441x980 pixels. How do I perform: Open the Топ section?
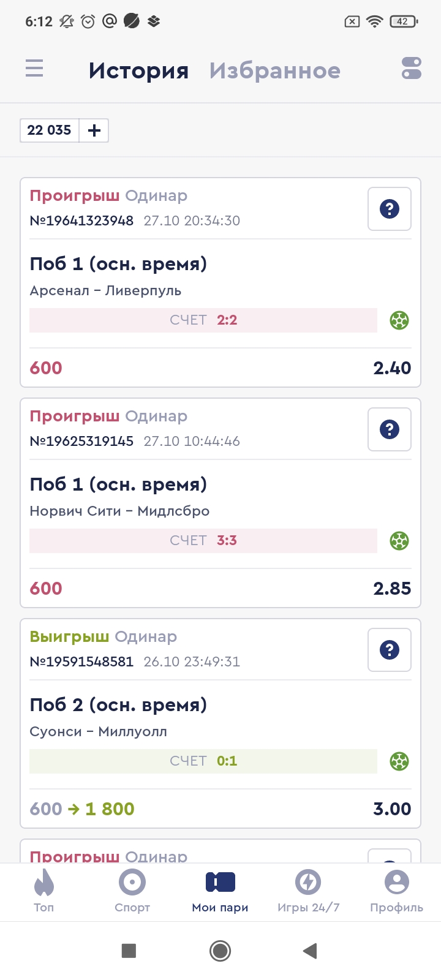point(44,891)
